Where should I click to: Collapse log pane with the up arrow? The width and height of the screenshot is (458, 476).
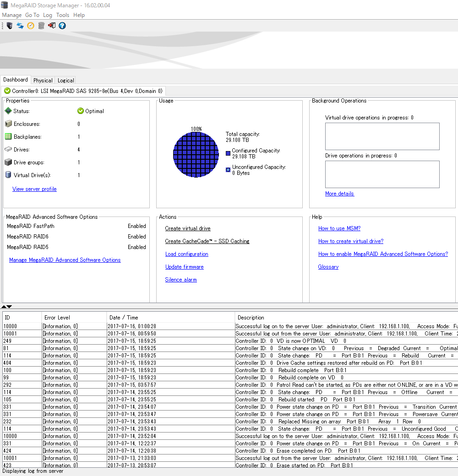(x=4, y=307)
